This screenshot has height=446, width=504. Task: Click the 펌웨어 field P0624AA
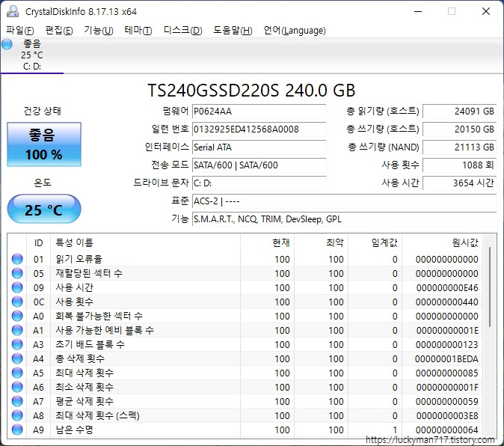[259, 111]
